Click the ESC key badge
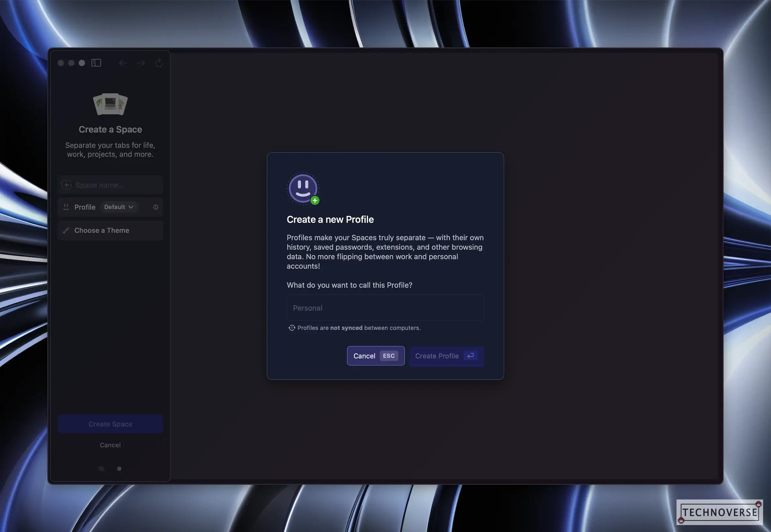The height and width of the screenshot is (532, 771). tap(389, 356)
